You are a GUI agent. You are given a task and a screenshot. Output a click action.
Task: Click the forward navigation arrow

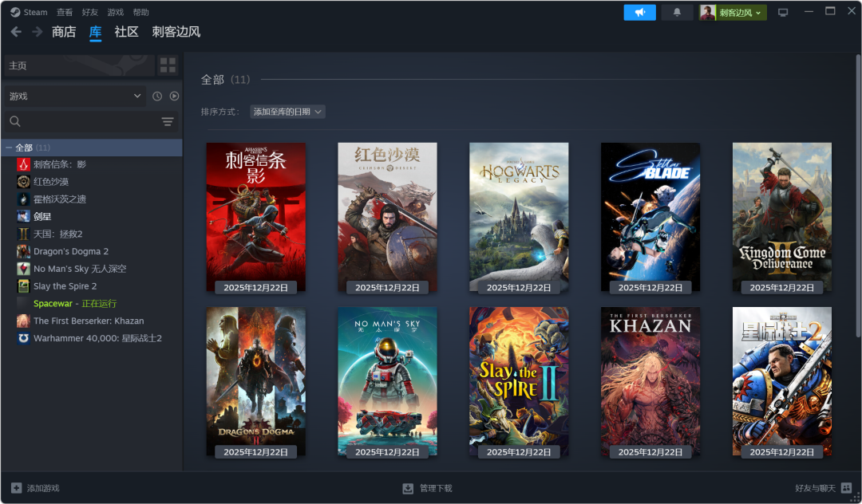37,32
